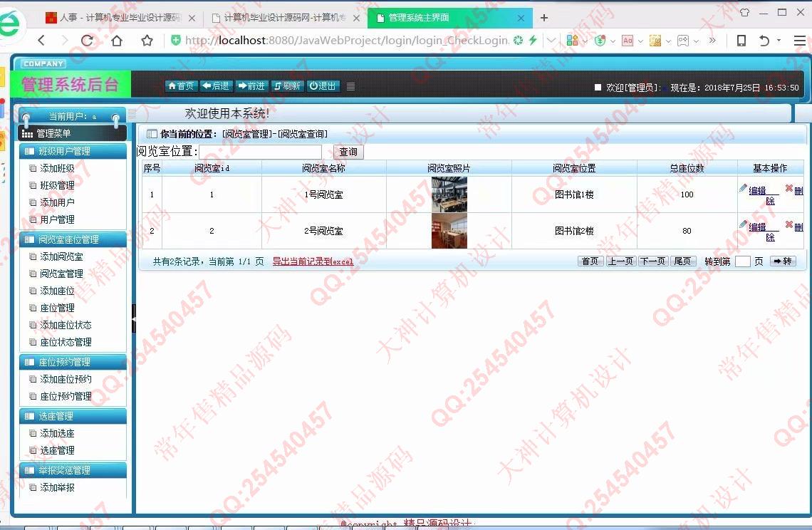Click the 前进 toolbar button
Viewport: 812px width, 530px height.
251,86
